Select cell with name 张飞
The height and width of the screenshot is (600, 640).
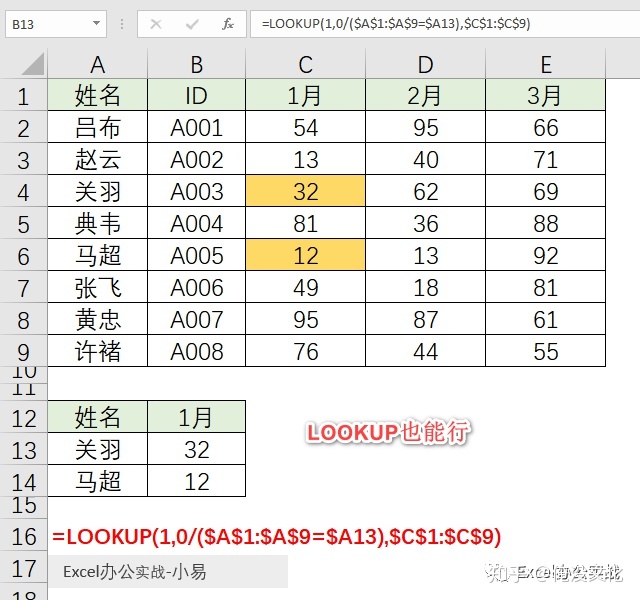click(98, 287)
